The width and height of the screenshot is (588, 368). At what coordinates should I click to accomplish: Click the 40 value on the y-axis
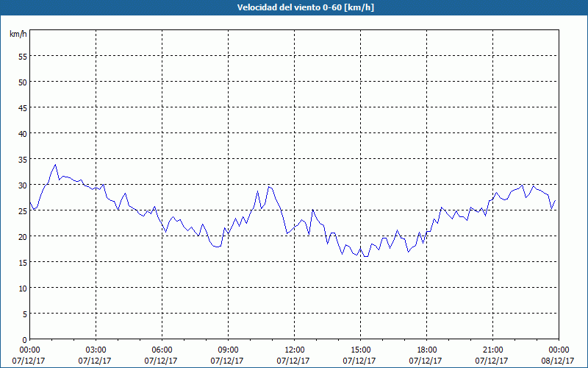tap(23, 134)
